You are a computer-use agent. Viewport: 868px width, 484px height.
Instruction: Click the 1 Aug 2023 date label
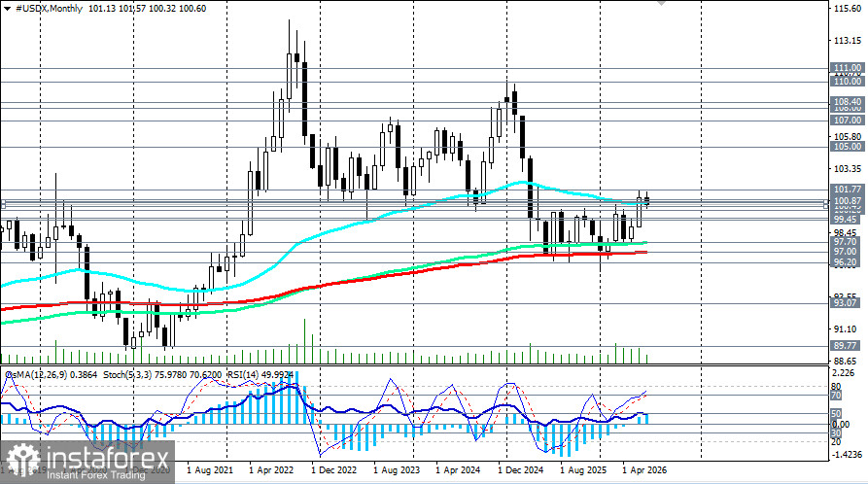coord(397,470)
